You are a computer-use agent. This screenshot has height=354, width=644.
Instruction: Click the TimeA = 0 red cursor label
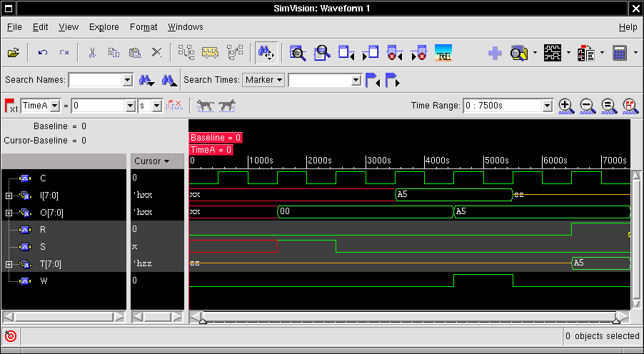[x=211, y=150]
